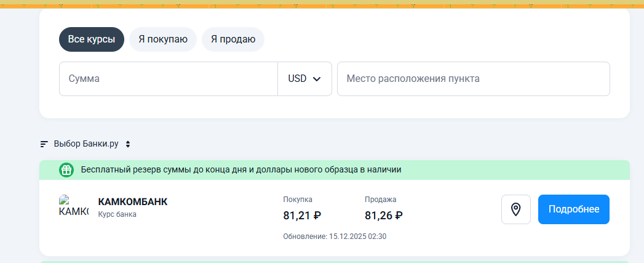Click the free reserve promo banner text
Viewport: 644px width, 263px height.
pyautogui.click(x=241, y=169)
